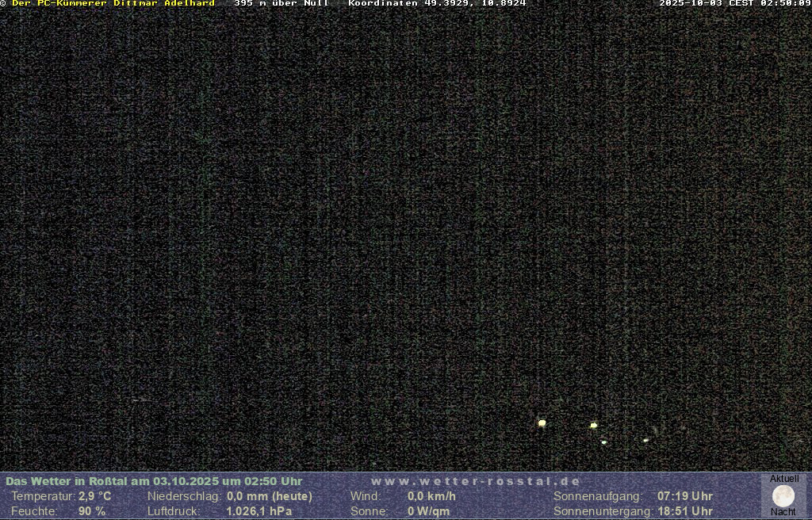The image size is (812, 520).
Task: Select the '395 m über Null' altitude text
Action: [281, 4]
